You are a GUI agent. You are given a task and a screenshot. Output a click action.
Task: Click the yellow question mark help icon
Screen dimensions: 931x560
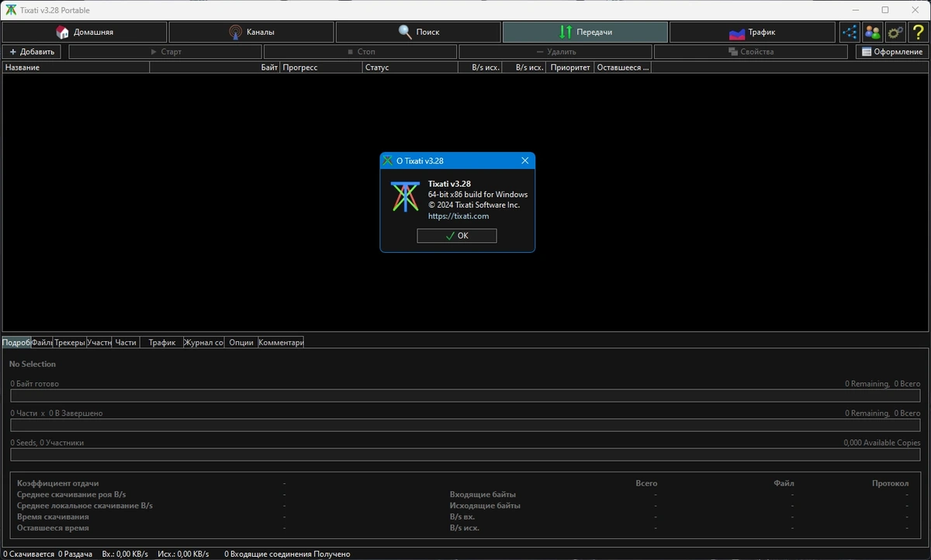point(918,32)
